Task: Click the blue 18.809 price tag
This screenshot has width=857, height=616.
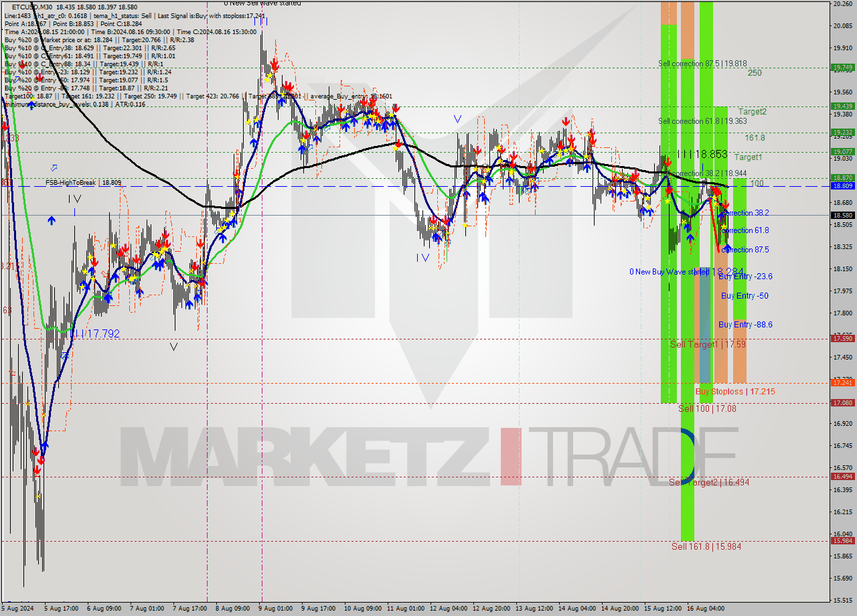Action: coord(842,185)
